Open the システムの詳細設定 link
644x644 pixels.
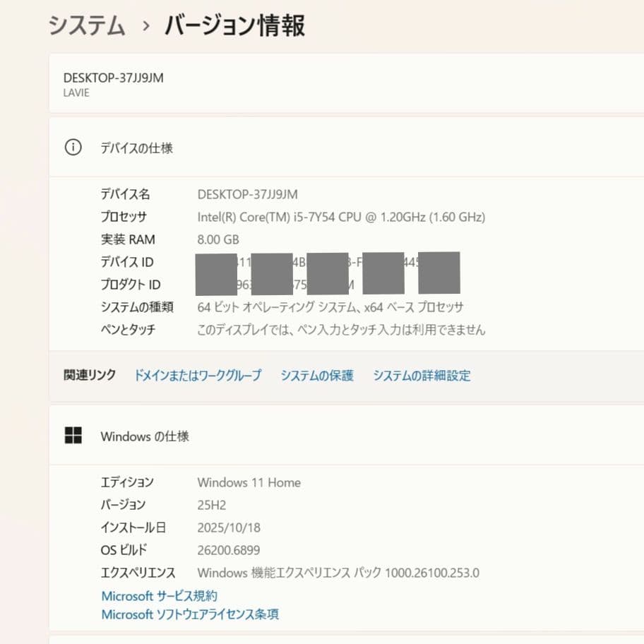(x=420, y=375)
